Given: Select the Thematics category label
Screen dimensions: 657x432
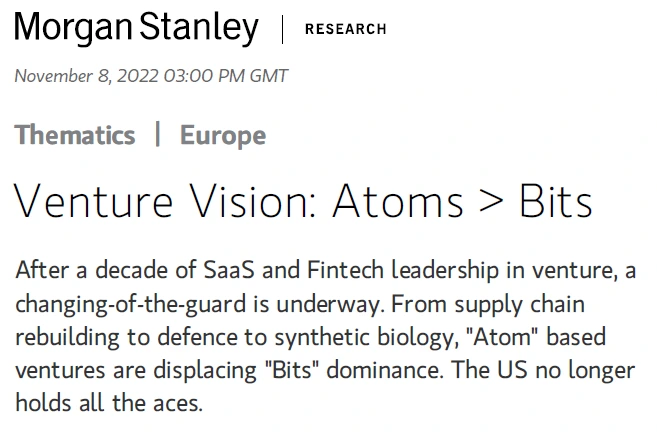Looking at the screenshot, I should click(75, 135).
